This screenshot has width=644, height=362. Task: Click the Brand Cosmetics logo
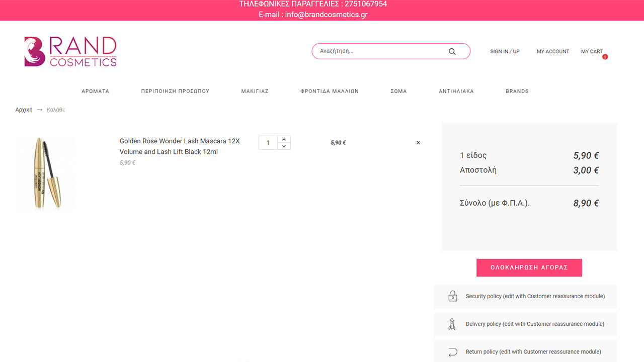(70, 51)
